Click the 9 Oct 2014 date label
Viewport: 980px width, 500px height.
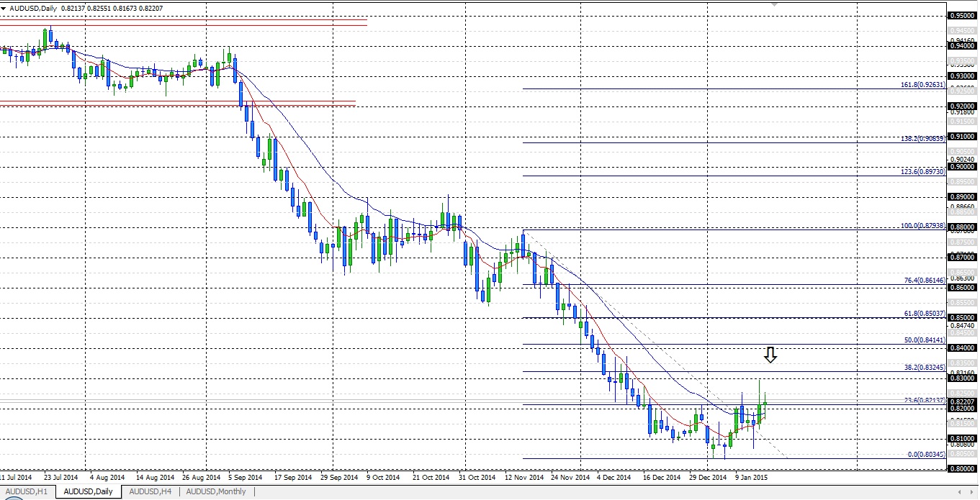coord(383,477)
